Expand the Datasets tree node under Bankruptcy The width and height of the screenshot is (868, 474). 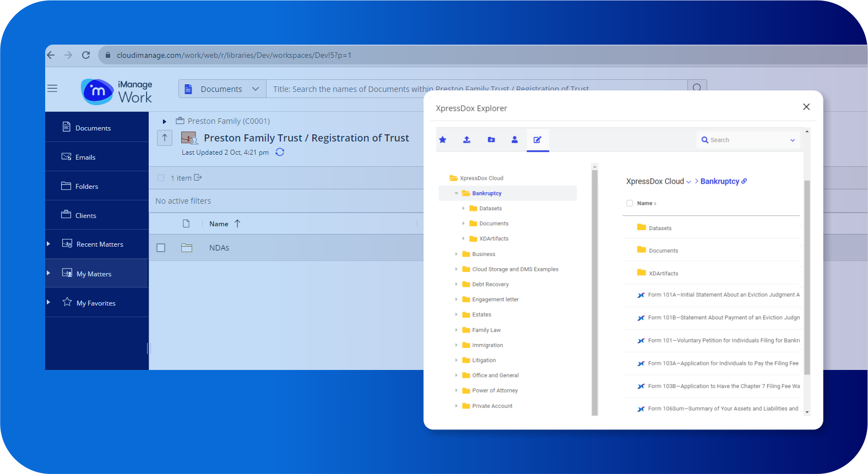[463, 209]
